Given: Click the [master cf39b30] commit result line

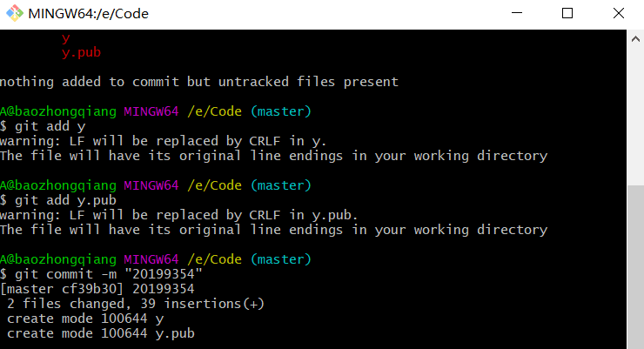Looking at the screenshot, I should (x=96, y=289).
